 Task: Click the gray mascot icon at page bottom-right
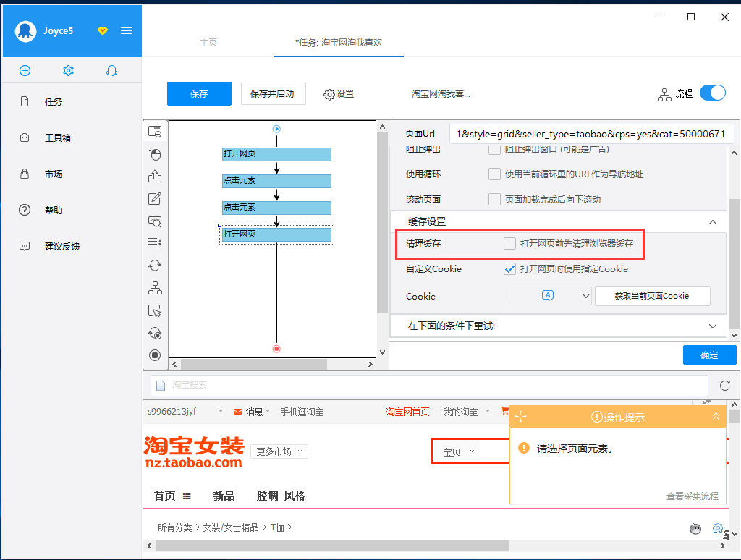tap(695, 528)
